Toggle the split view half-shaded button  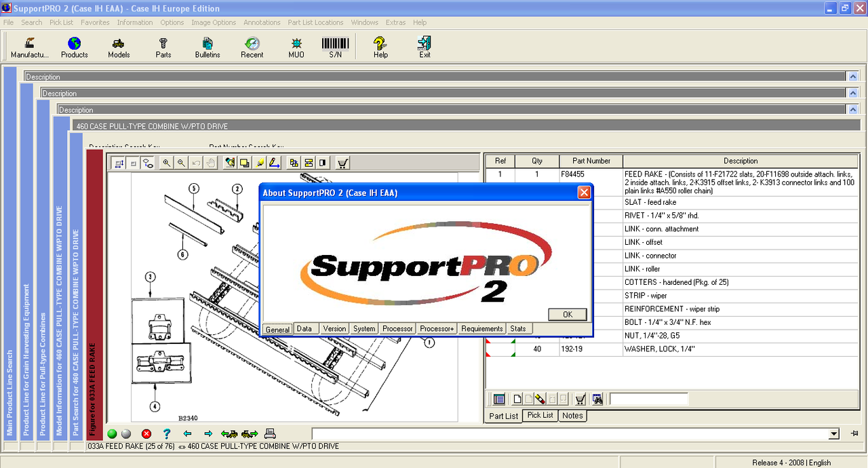click(323, 163)
